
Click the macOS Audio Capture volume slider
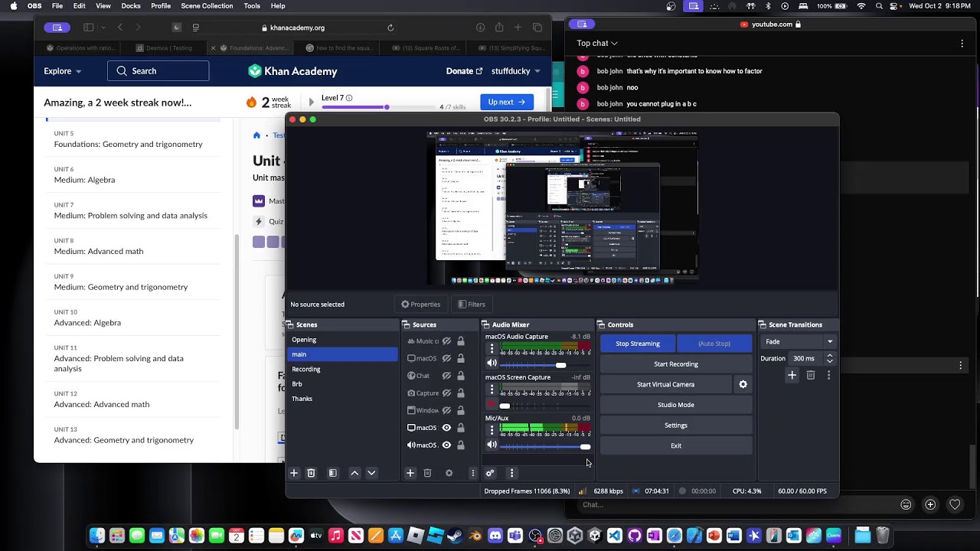point(545,365)
